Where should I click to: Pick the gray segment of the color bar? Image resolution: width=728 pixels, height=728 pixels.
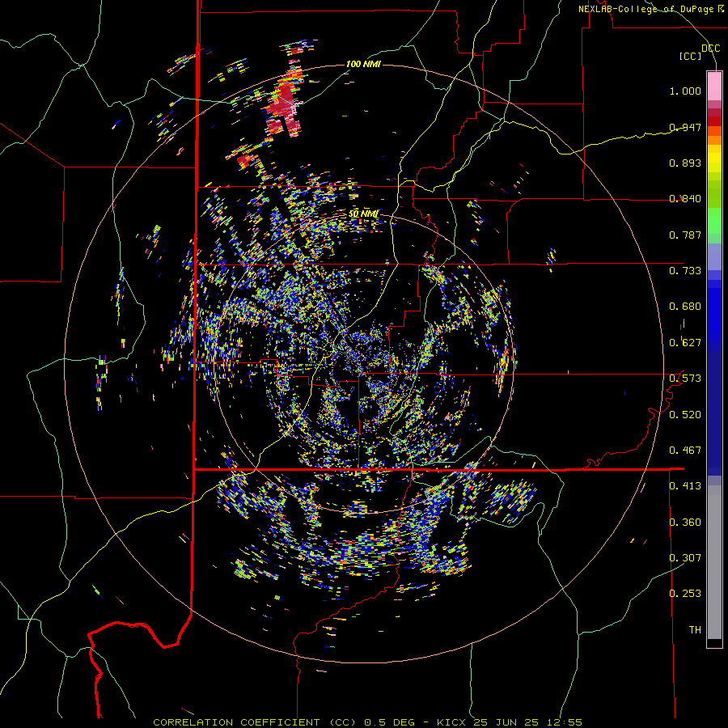[x=714, y=562]
